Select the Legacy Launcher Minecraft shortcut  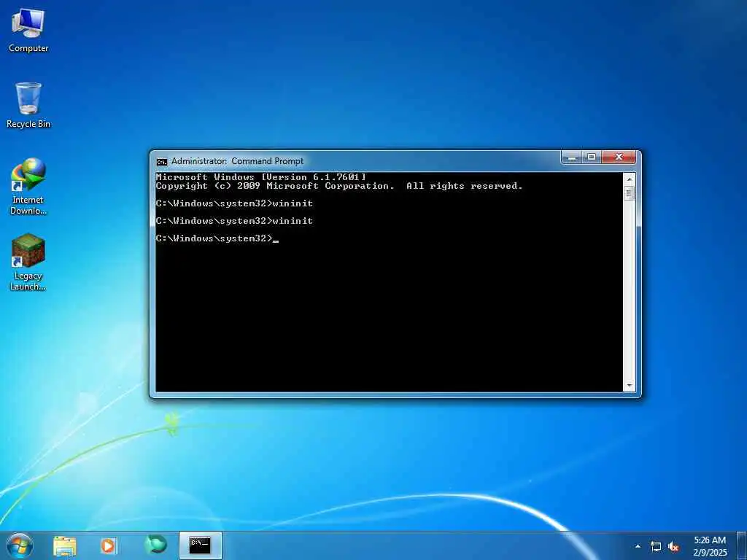pos(28,262)
